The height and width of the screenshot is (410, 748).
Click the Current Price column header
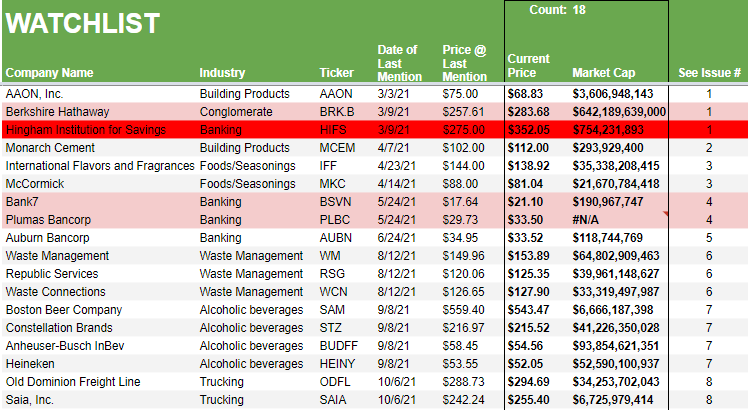[x=529, y=65]
